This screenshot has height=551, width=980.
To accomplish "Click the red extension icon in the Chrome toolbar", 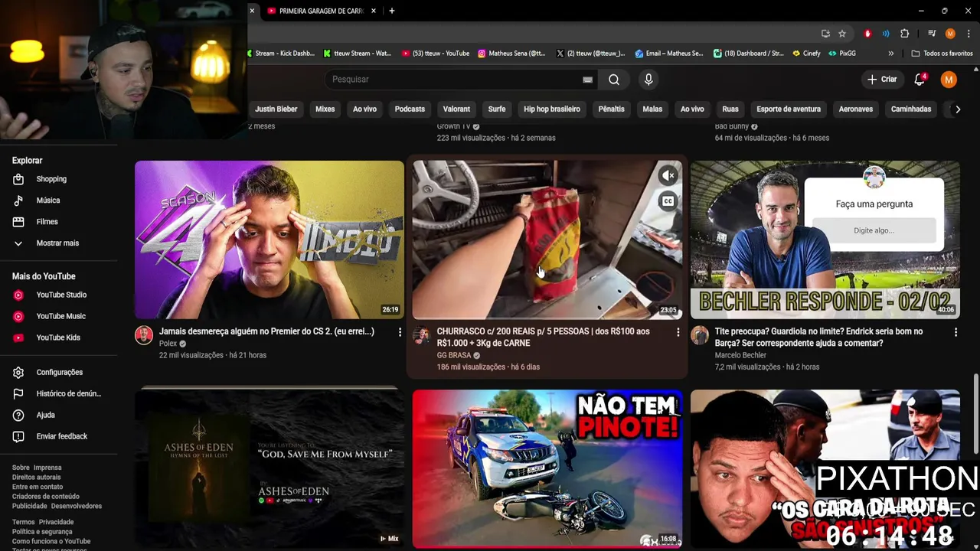I will 867,34.
